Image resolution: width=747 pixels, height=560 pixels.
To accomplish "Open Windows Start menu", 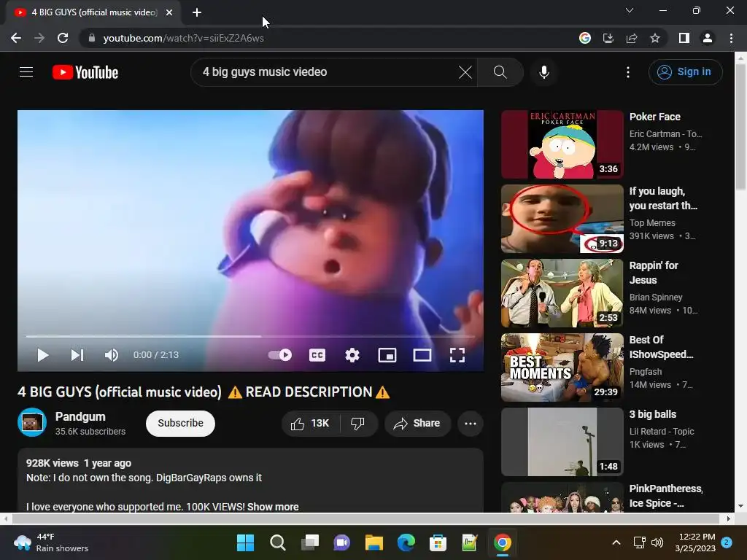I will [x=245, y=542].
